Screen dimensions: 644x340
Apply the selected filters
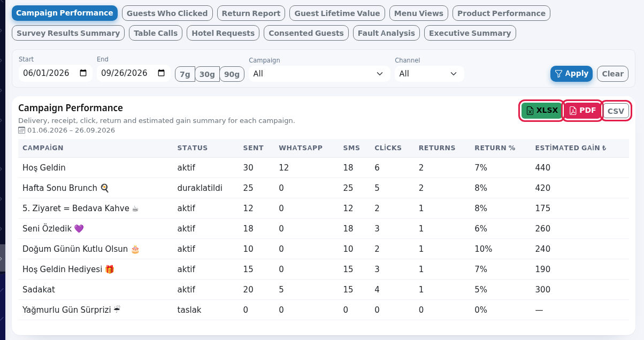coord(571,74)
